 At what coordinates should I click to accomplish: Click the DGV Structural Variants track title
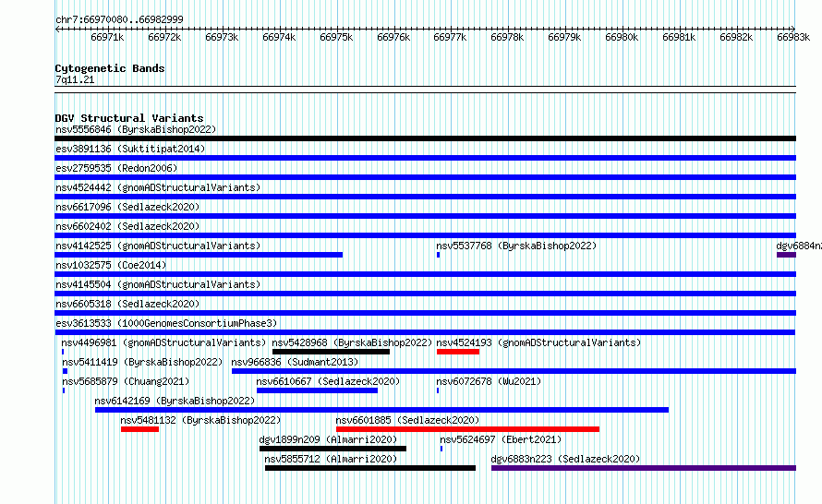(129, 118)
